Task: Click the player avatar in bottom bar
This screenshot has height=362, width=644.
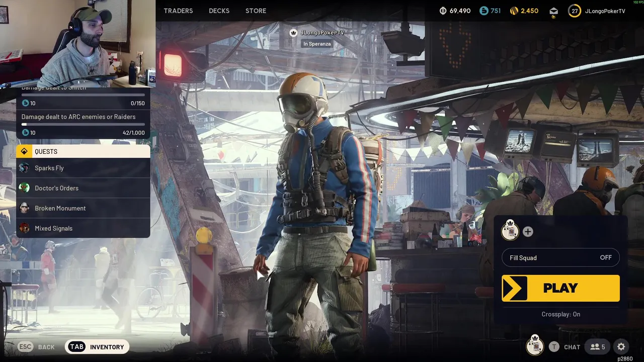Action: coord(535,345)
